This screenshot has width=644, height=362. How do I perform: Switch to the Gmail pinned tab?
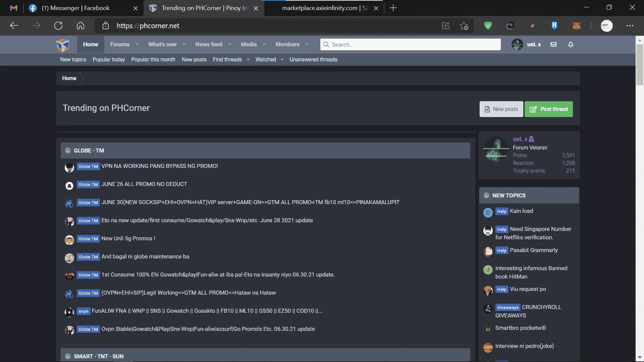pos(14,8)
